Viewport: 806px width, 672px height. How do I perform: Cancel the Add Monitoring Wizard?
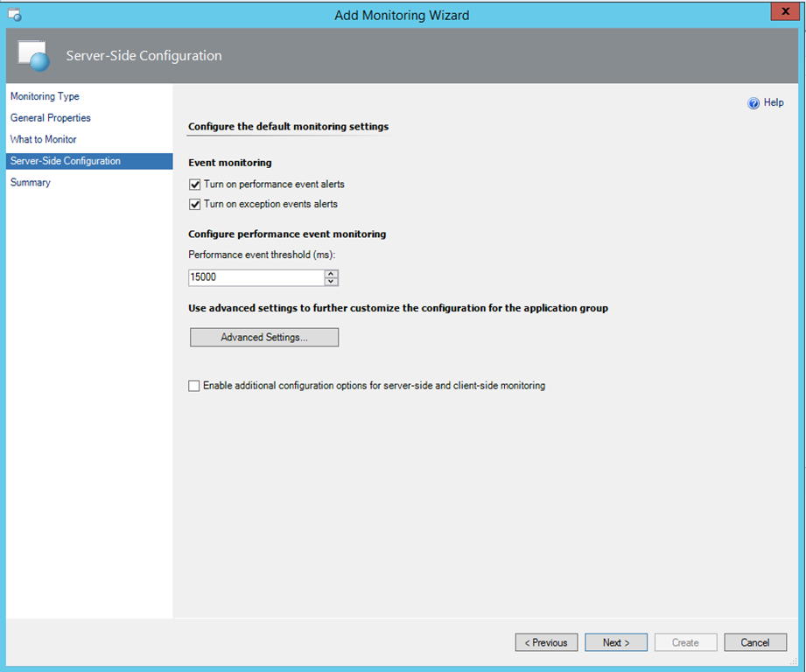click(755, 642)
